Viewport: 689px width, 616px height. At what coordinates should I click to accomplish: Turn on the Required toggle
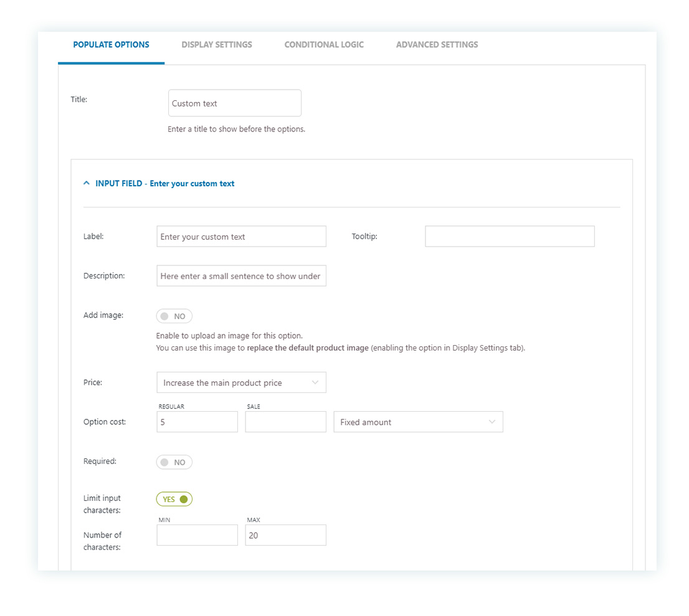click(x=174, y=462)
